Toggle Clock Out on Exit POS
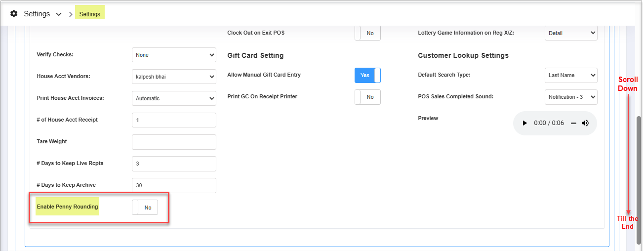The width and height of the screenshot is (644, 251). point(367,33)
